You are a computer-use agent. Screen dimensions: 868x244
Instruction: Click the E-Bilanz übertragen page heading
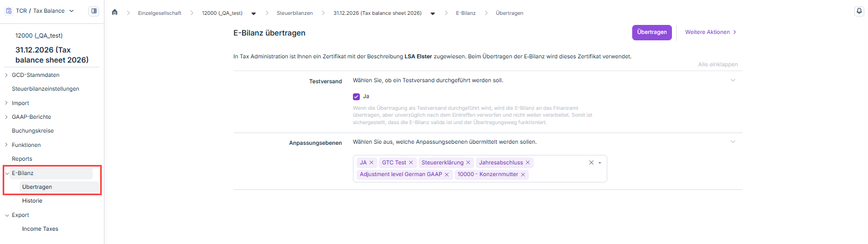pyautogui.click(x=269, y=33)
